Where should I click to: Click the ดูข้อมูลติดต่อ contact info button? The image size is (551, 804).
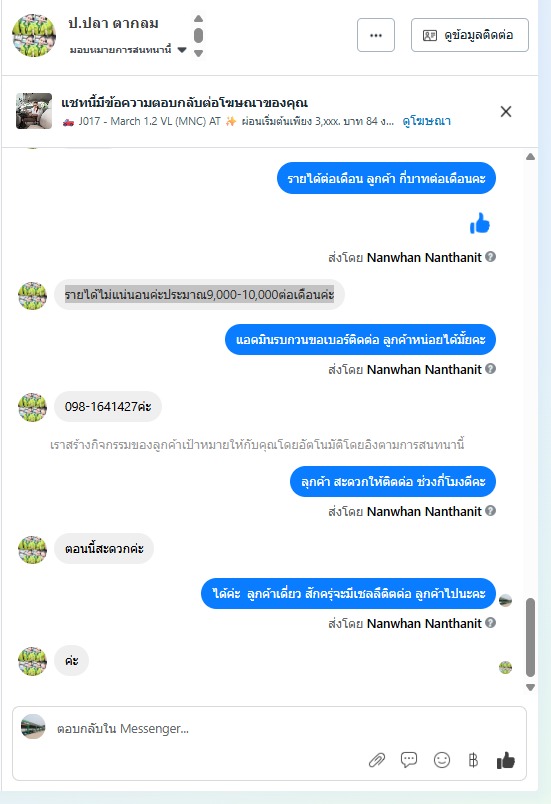pyautogui.click(x=470, y=35)
